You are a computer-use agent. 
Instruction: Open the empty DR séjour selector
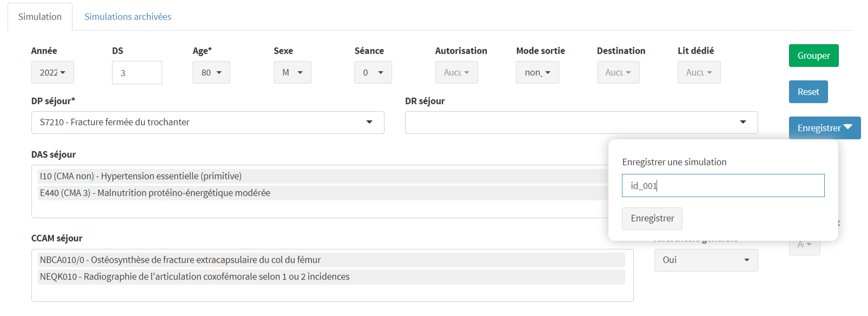coord(581,123)
